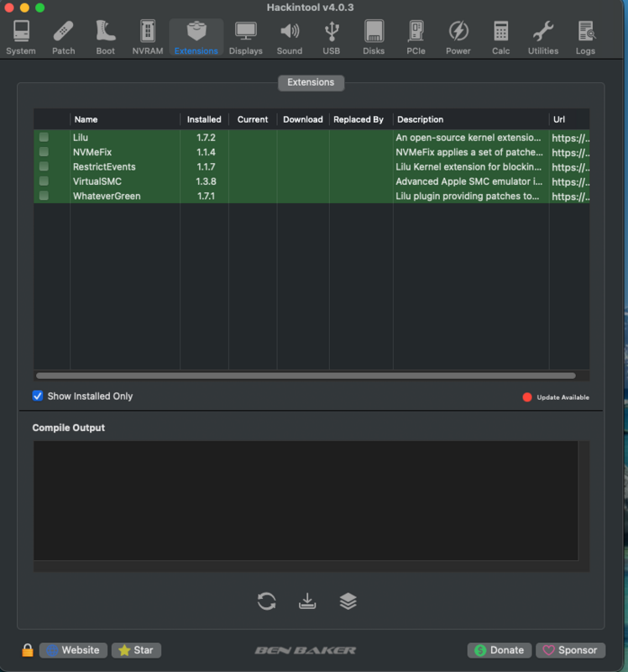Screen dimensions: 628x672
Task: Open the Patch toolbar section
Action: 64,38
